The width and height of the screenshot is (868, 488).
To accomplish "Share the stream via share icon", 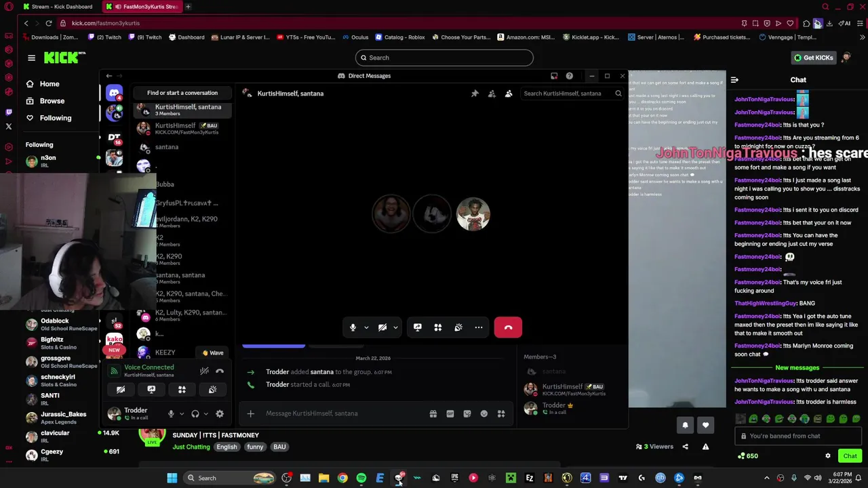I will click(685, 447).
